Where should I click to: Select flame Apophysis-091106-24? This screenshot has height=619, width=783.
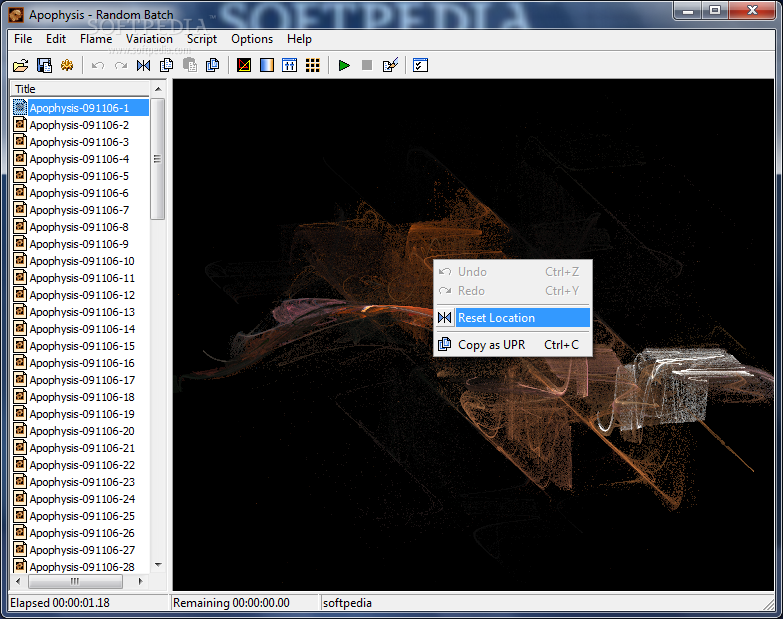tap(82, 499)
